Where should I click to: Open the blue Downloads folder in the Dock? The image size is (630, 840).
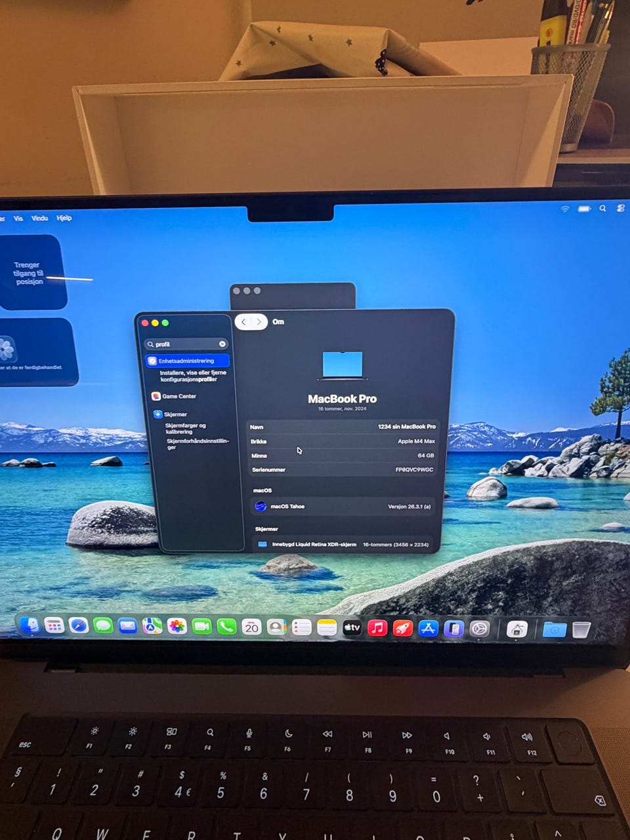pos(555,629)
